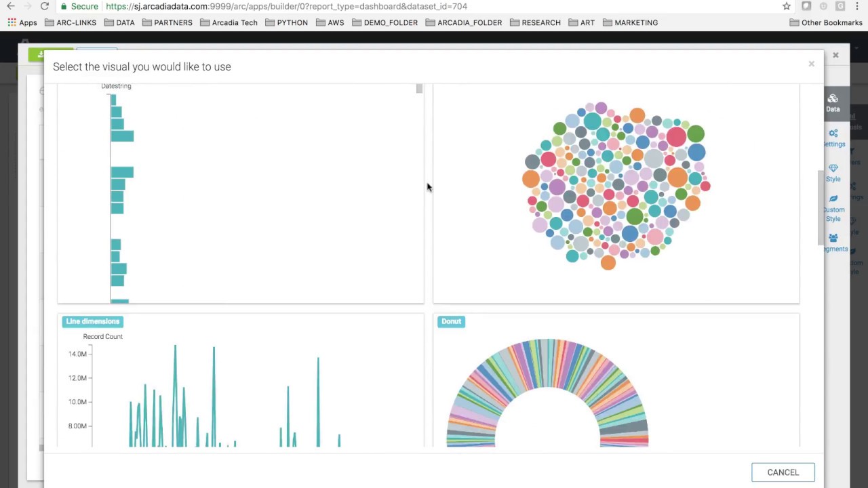This screenshot has height=488, width=868.
Task: Open the PYTHON bookmark folder
Action: pyautogui.click(x=286, y=22)
